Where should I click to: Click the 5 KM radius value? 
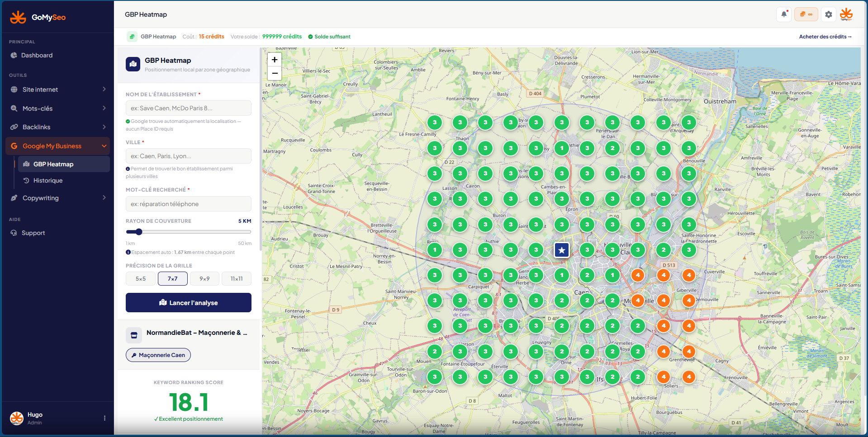click(x=245, y=221)
